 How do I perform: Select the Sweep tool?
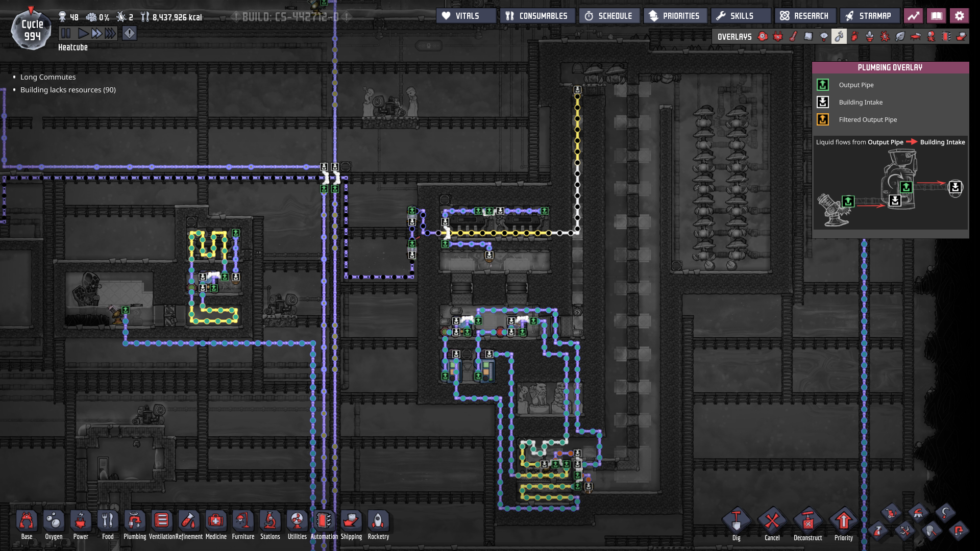918,512
